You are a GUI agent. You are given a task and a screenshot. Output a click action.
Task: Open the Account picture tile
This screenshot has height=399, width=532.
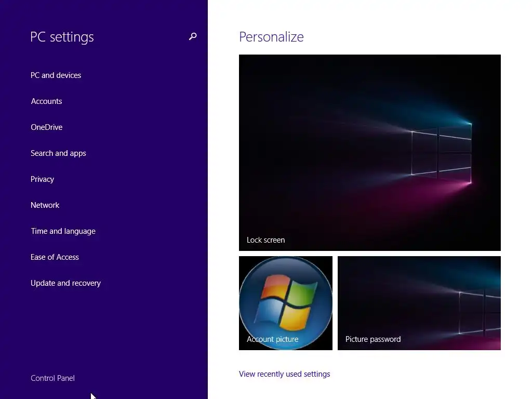tap(286, 303)
